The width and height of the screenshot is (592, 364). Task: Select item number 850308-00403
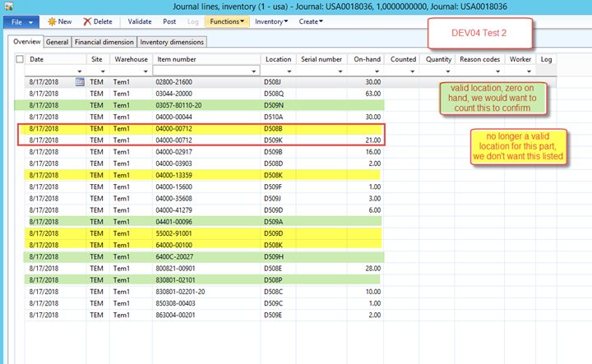click(x=175, y=304)
